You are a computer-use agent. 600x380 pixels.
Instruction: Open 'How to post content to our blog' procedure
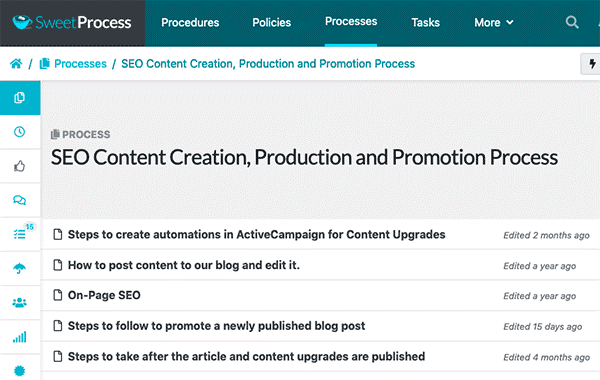184,265
